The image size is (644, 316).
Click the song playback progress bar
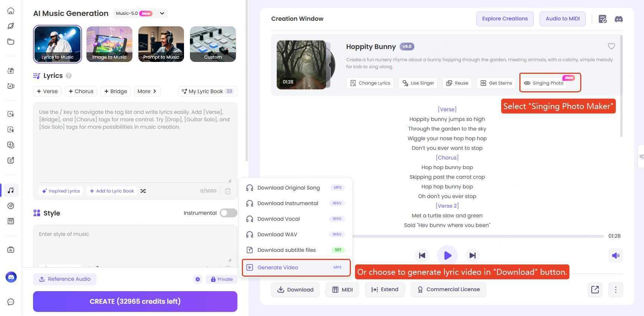(x=478, y=236)
